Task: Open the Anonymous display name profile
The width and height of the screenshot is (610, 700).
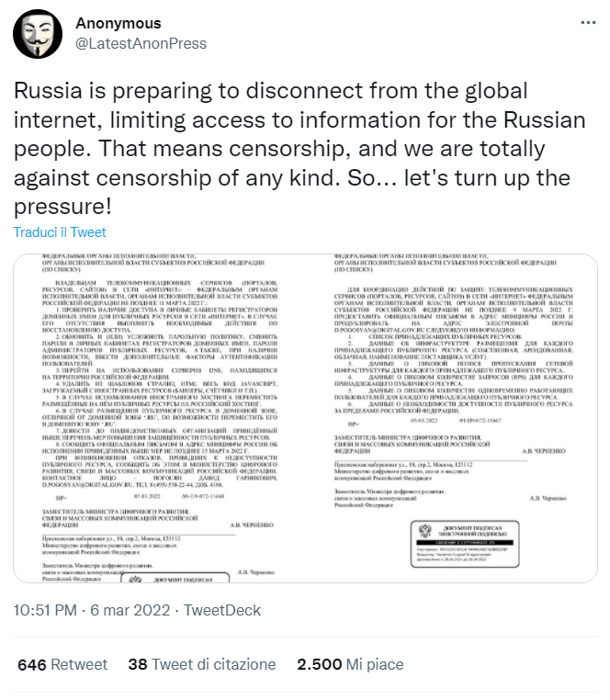Action: [117, 24]
